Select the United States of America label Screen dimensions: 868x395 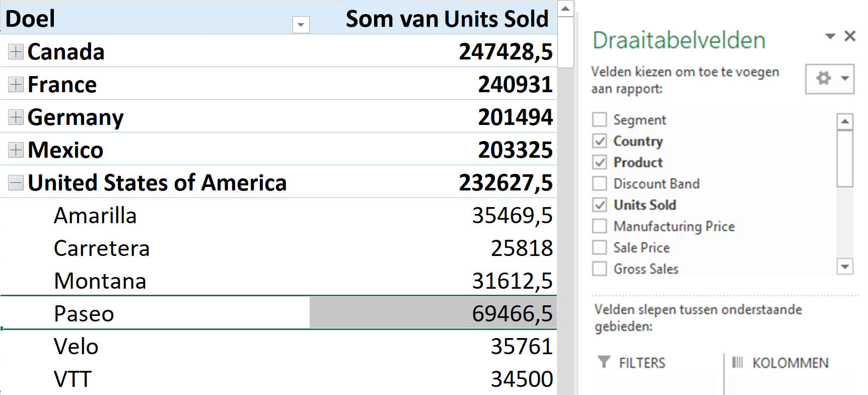click(157, 182)
